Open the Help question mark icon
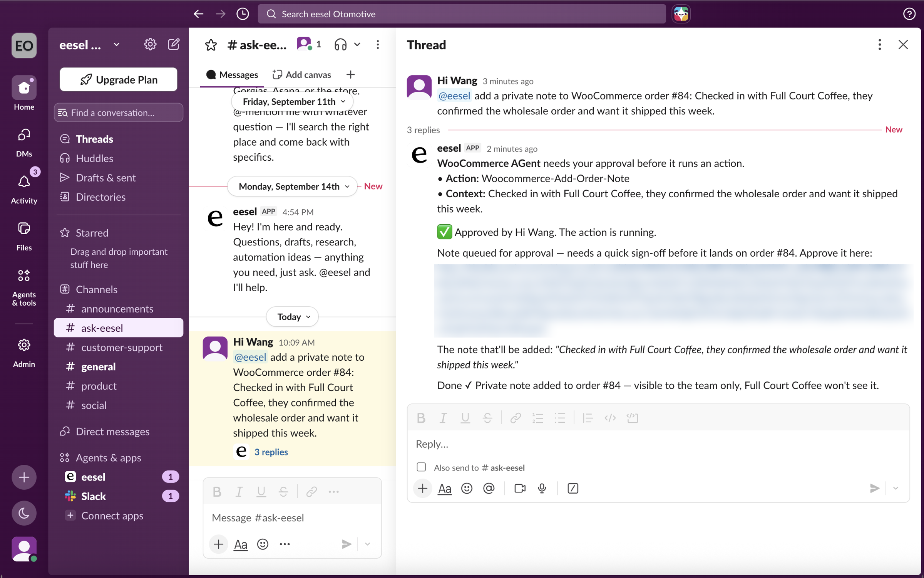 click(909, 14)
